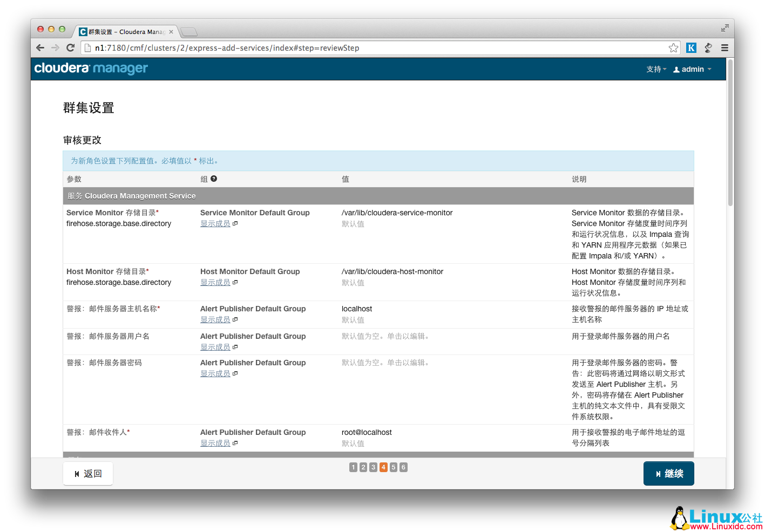Open the external-link icon next to Service Monitor 显示成员
Screen dimensions: 765x532
[x=234, y=223]
